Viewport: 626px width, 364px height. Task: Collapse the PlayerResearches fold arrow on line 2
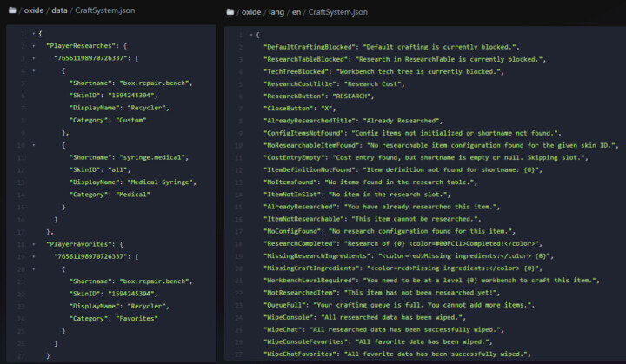click(33, 45)
